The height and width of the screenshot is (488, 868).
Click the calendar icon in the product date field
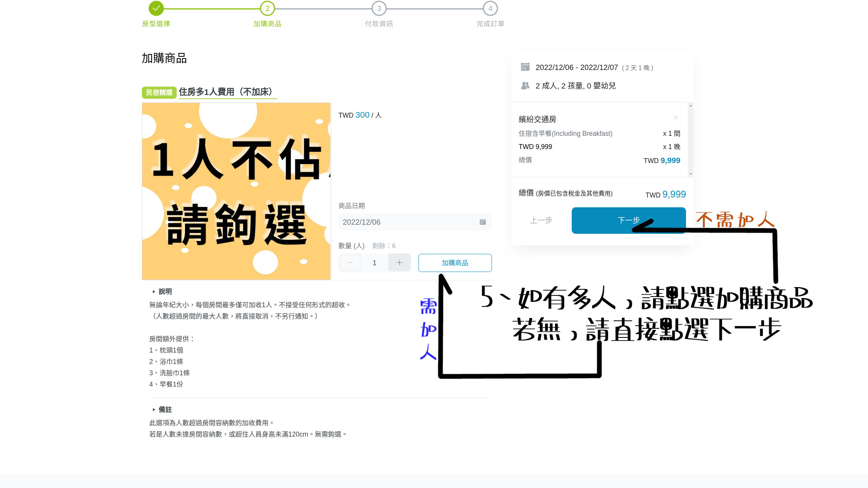pos(482,222)
